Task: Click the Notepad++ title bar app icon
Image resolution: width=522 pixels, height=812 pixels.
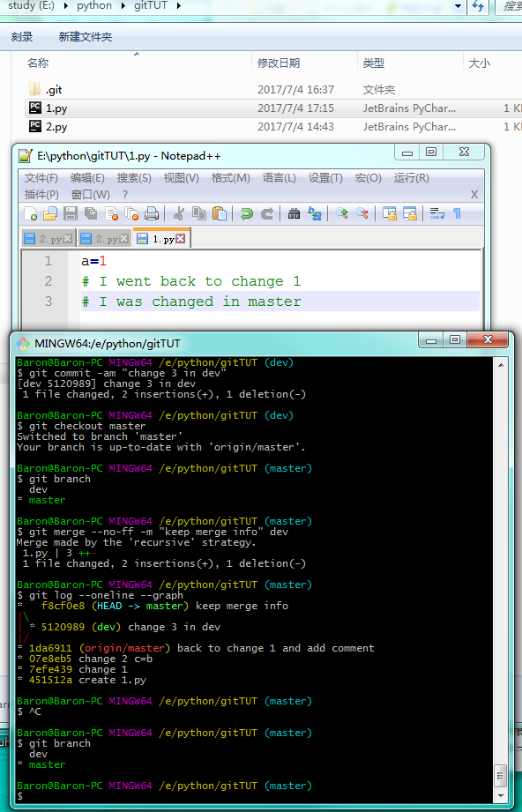Action: [x=25, y=156]
